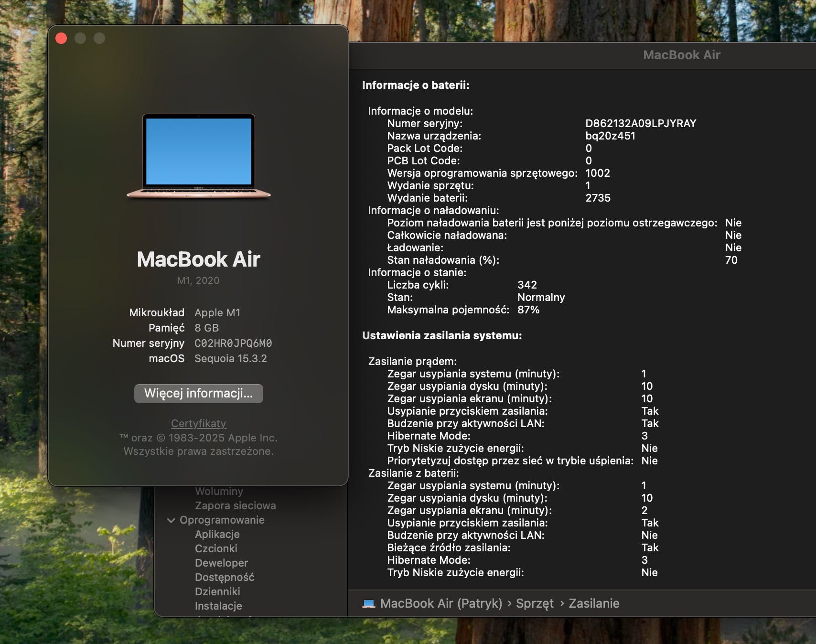Open the Certyfikaty link

point(199,423)
